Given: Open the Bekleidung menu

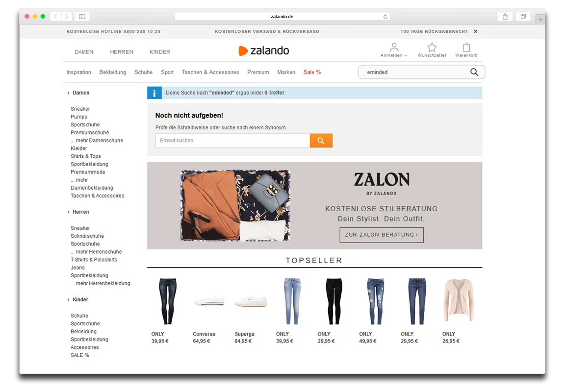Looking at the screenshot, I should click(113, 73).
